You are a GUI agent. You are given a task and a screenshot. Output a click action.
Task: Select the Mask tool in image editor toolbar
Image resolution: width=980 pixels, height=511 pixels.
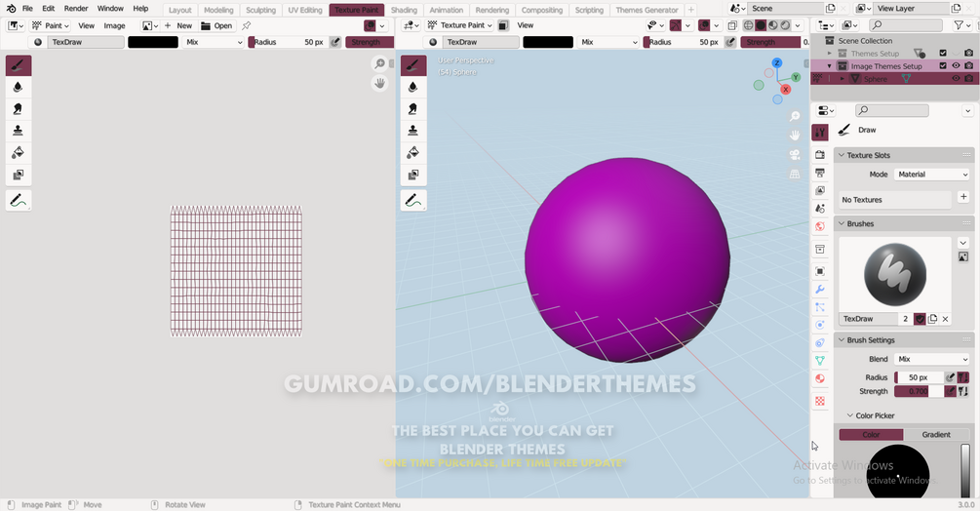tap(19, 175)
